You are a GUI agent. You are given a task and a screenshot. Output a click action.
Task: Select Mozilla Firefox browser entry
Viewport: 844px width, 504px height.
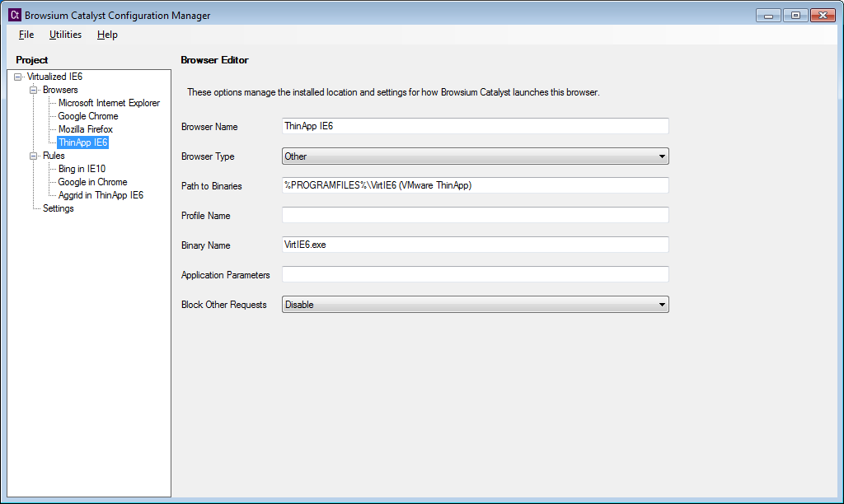(x=86, y=129)
